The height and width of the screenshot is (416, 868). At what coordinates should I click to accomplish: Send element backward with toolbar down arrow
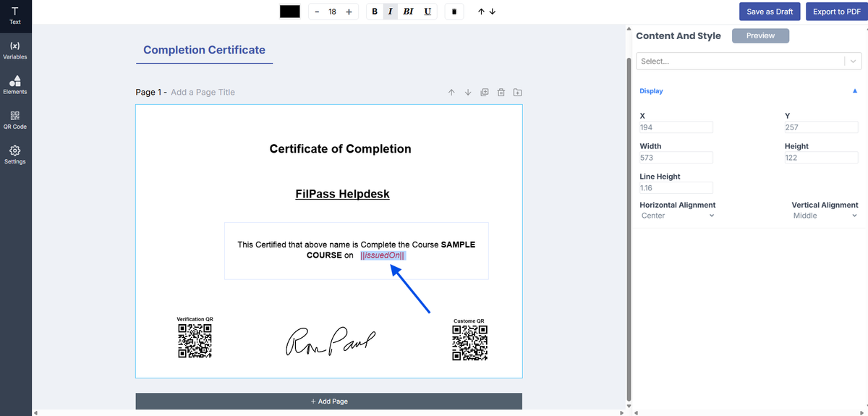tap(493, 12)
